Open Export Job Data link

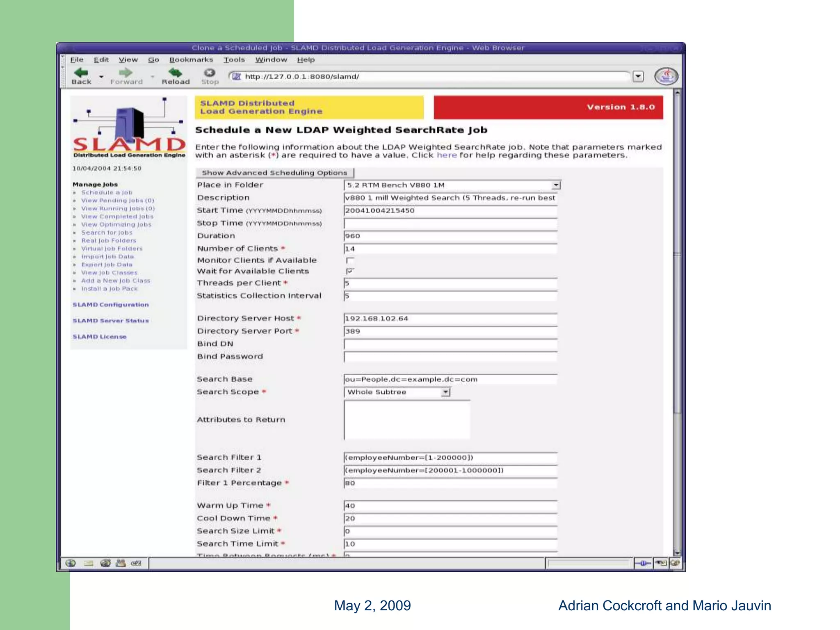click(107, 265)
